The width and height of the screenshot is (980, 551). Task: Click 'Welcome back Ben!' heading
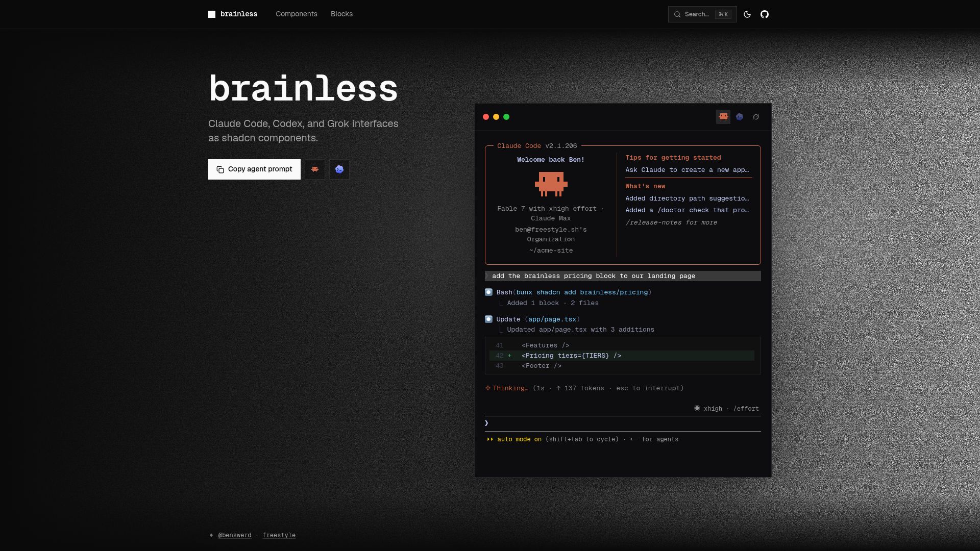(x=551, y=160)
